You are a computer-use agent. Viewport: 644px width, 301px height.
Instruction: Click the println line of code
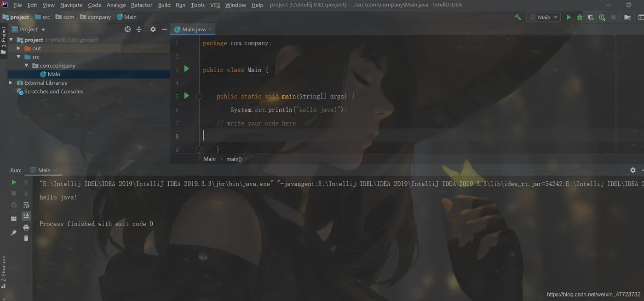click(289, 110)
